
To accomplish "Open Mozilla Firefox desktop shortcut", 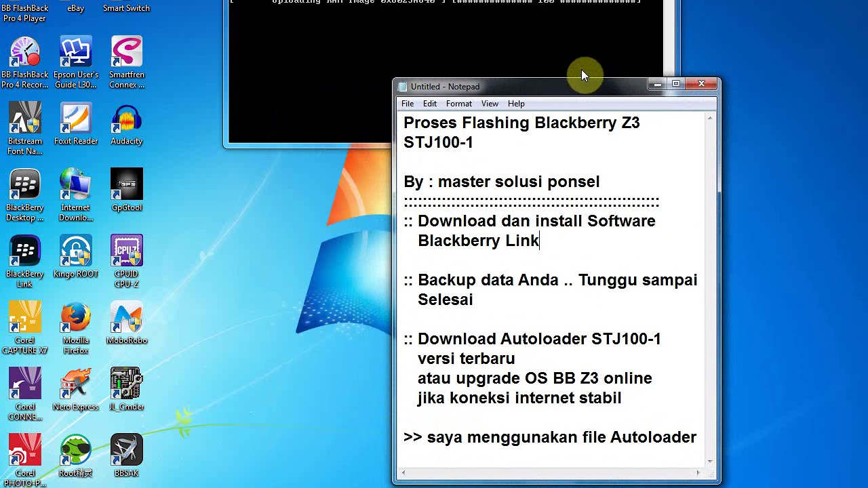I will pyautogui.click(x=75, y=328).
